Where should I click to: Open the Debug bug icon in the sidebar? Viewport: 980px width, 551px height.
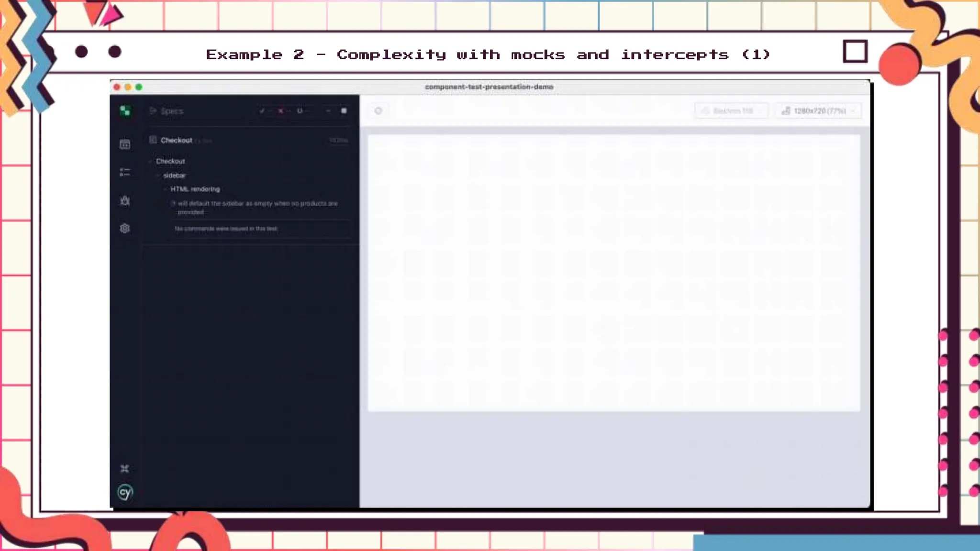tap(125, 200)
